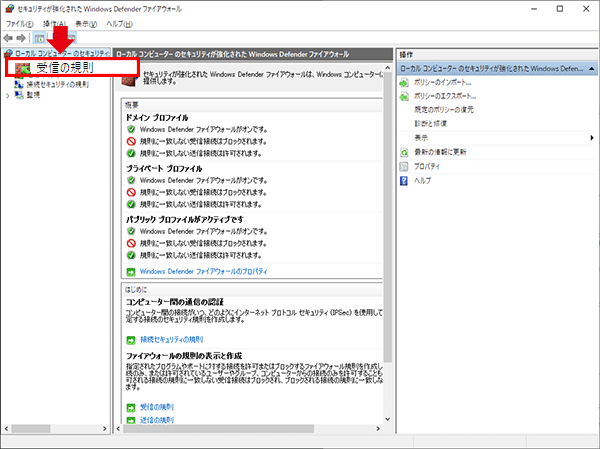This screenshot has width=600, height=449.
Task: Click the arrow icon beside 接続セキュリティの規則 link
Action: [x=131, y=340]
